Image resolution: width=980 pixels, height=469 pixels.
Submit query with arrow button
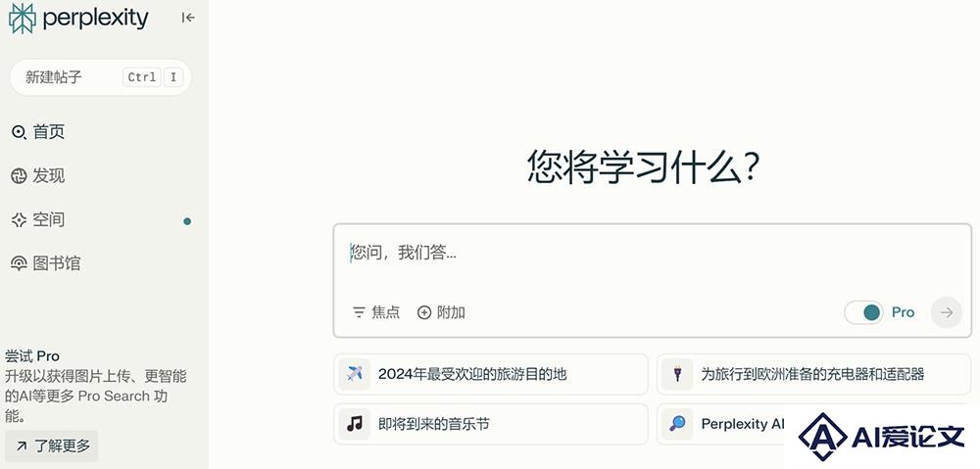click(947, 312)
